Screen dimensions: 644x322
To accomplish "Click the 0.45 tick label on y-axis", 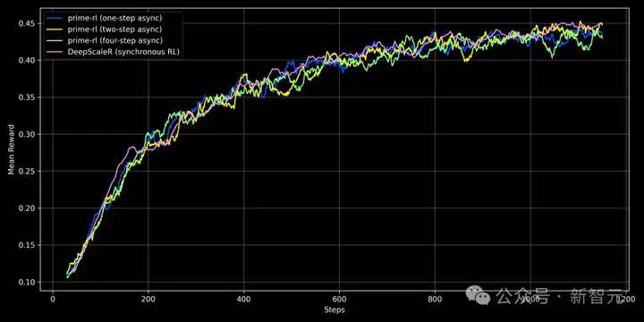I will pyautogui.click(x=28, y=24).
